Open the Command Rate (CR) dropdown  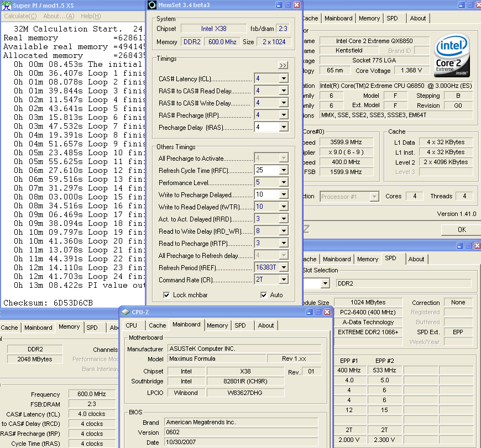[x=284, y=280]
